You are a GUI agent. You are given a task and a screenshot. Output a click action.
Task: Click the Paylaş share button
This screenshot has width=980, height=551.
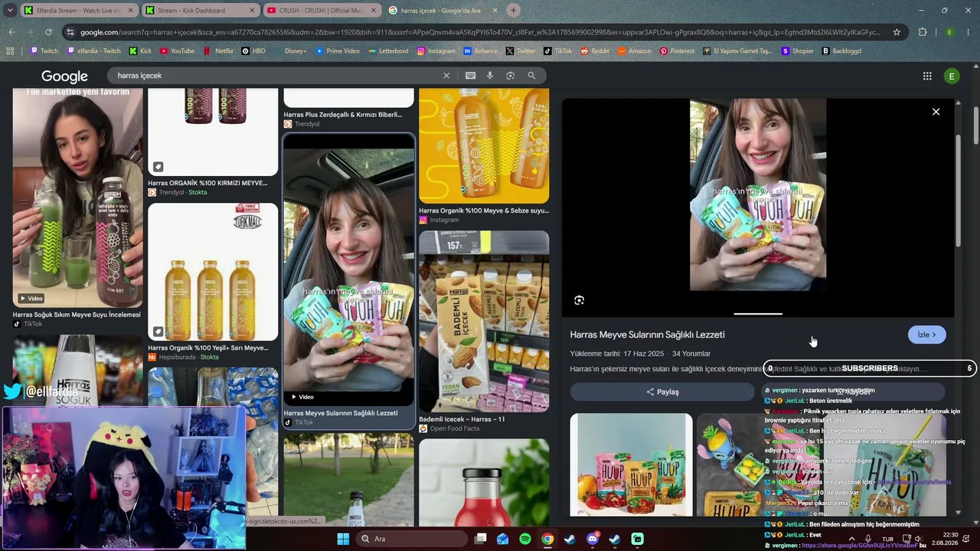point(662,392)
